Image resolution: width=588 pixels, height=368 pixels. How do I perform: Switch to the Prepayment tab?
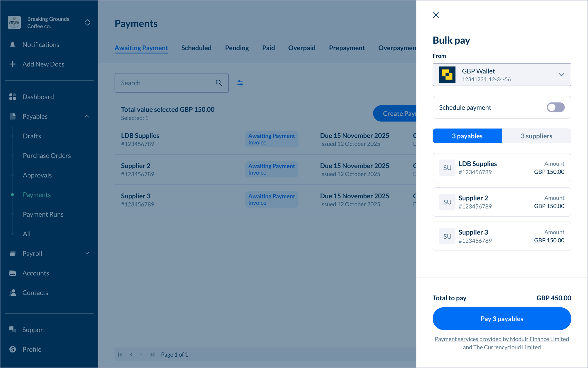pos(347,48)
